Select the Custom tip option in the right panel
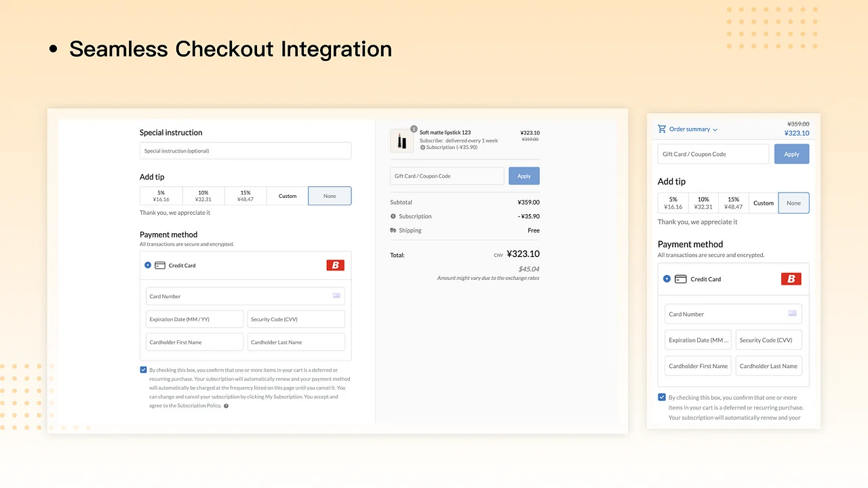Viewport: 868px width, 488px height. [x=763, y=203]
